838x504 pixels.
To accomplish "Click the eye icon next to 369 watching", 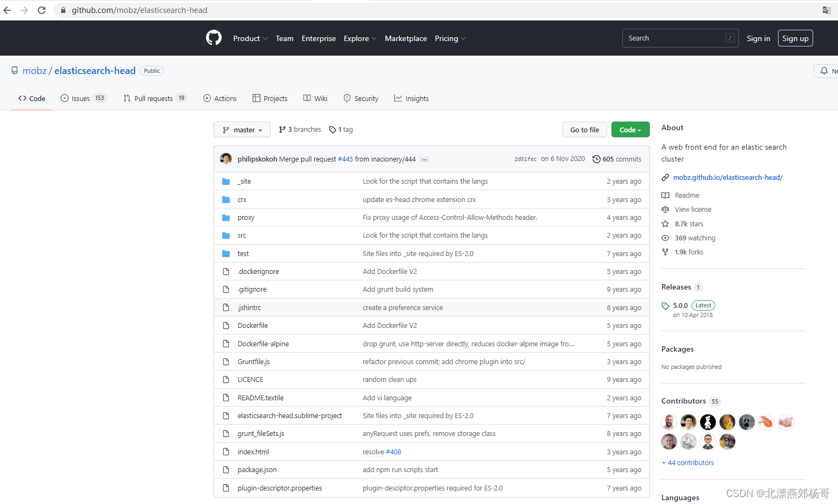I will [x=666, y=238].
